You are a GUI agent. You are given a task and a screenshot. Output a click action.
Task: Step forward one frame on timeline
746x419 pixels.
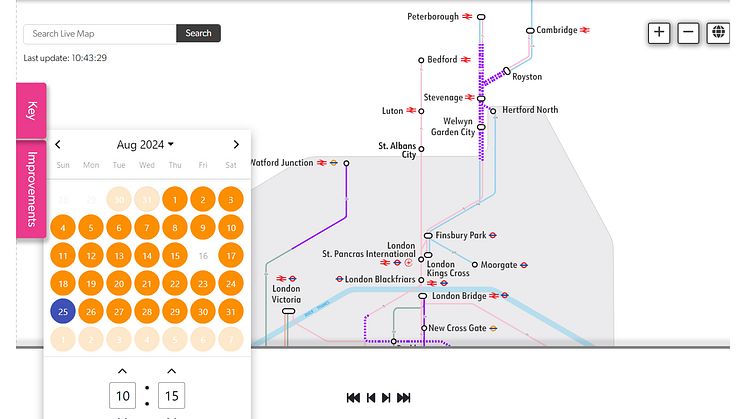386,398
